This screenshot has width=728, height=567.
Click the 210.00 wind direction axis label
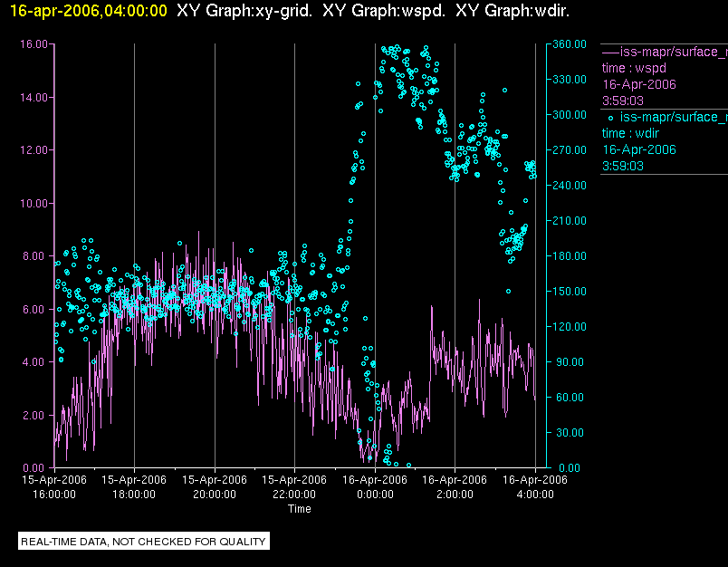[x=570, y=221]
